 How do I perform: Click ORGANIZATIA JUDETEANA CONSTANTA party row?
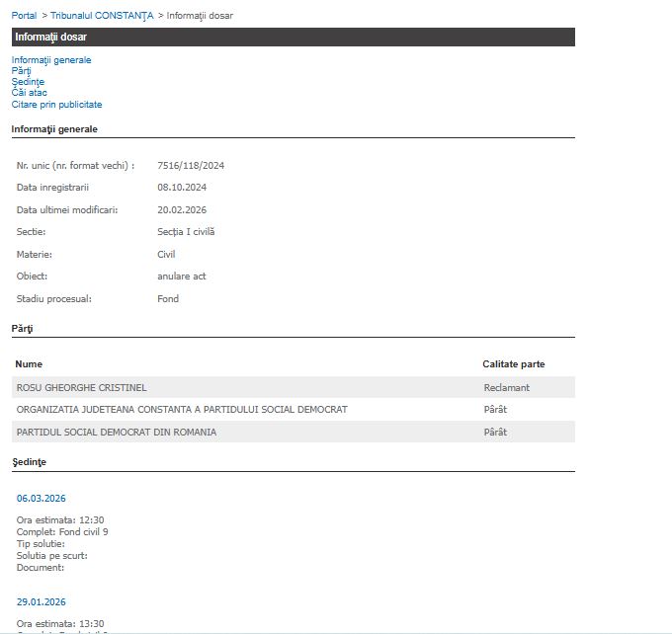click(182, 410)
